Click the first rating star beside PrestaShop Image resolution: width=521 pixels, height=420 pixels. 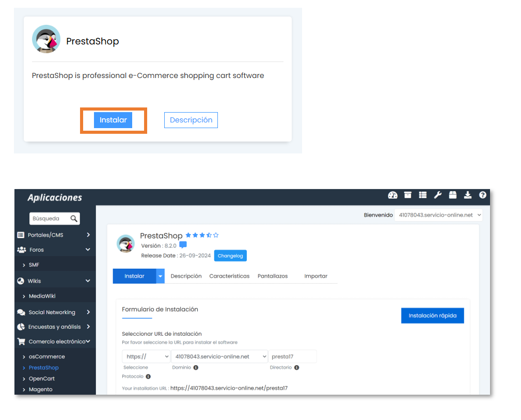coord(188,235)
